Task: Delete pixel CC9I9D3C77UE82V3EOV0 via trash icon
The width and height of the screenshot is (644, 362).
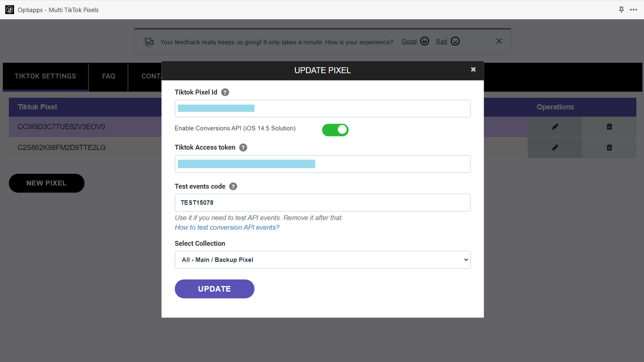Action: pos(609,127)
